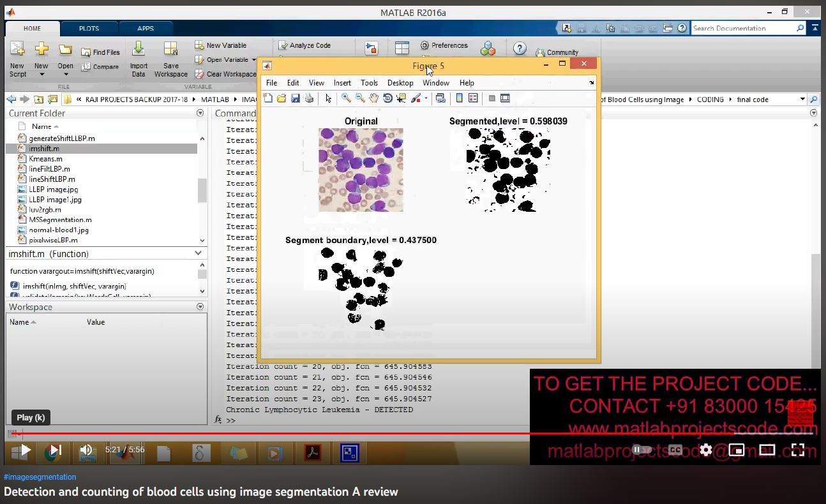Click the Insert Legend icon
The height and width of the screenshot is (504, 826).
coord(473,98)
